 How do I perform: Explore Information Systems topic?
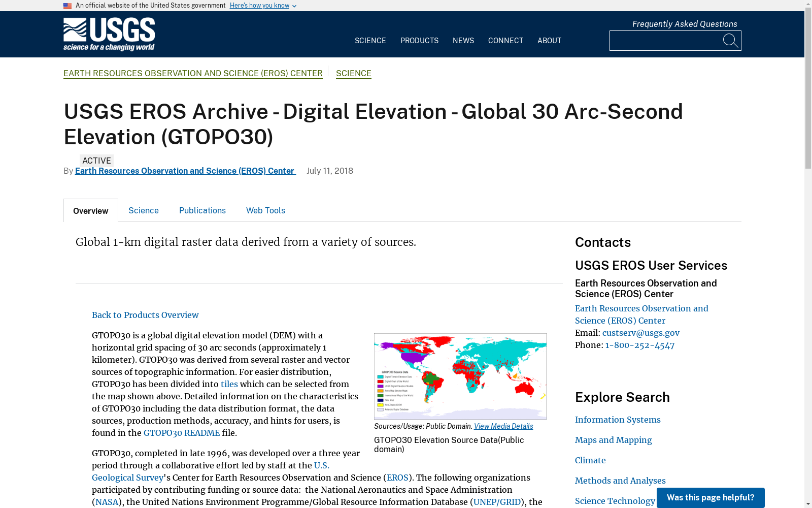pos(618,420)
